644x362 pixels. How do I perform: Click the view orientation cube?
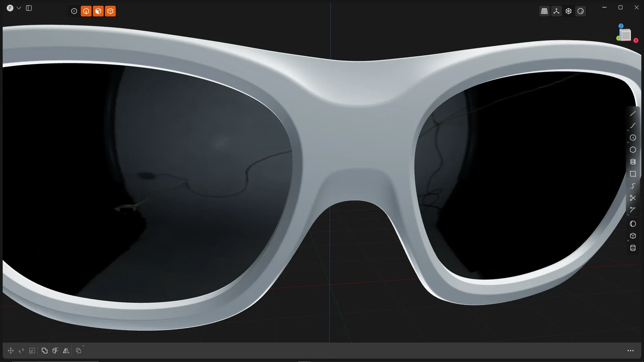(x=626, y=35)
